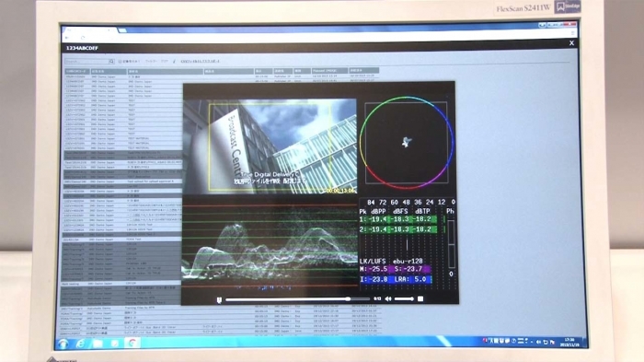Select the first row in the file list

pos(222,76)
